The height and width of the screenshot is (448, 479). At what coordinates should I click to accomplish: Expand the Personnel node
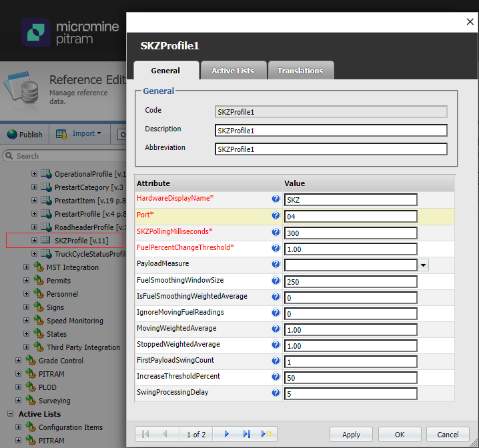(x=26, y=293)
